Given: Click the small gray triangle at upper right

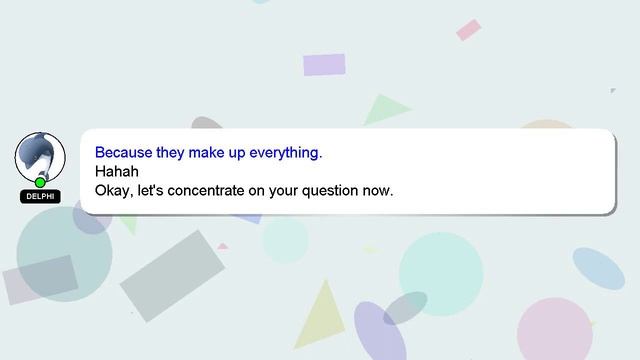Looking at the screenshot, I should [613, 91].
